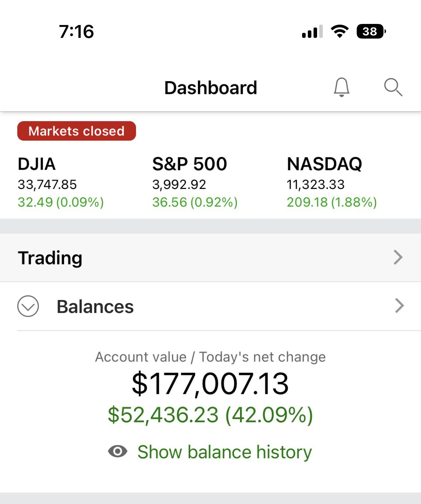
Task: Tap the battery indicator showing 38
Action: pos(371,31)
